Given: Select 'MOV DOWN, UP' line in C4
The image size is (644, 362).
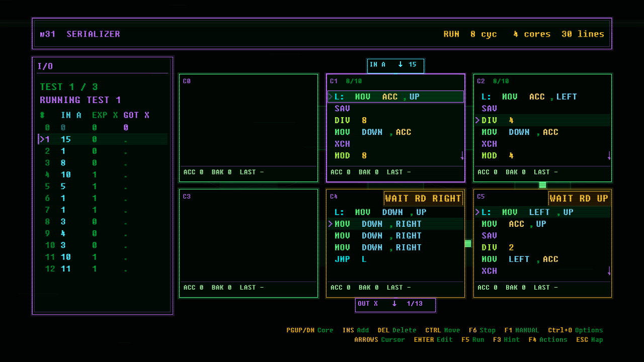Looking at the screenshot, I should [395, 212].
